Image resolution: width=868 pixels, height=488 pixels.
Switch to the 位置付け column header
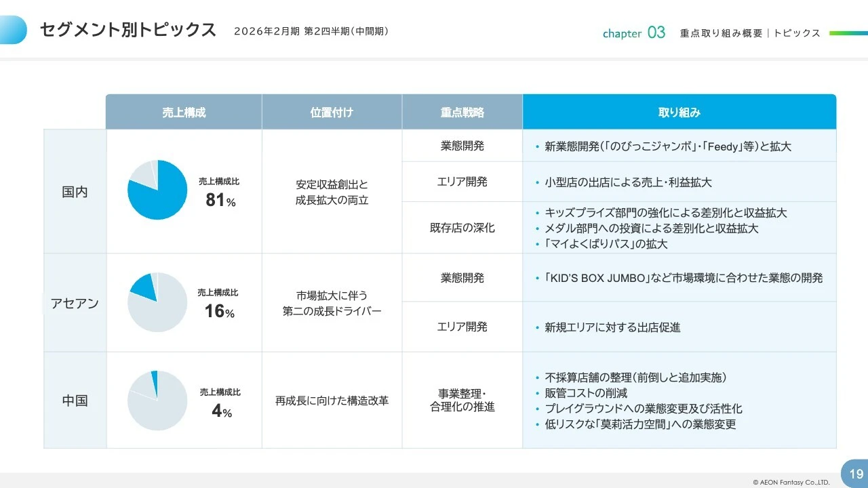tap(331, 111)
